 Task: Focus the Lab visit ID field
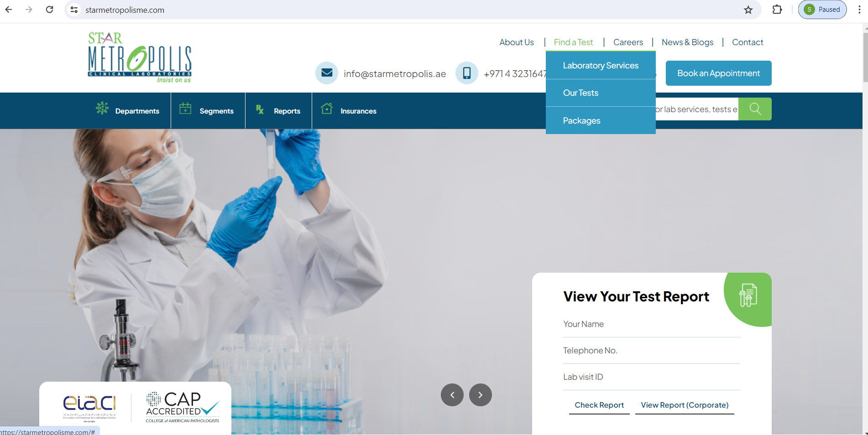651,377
